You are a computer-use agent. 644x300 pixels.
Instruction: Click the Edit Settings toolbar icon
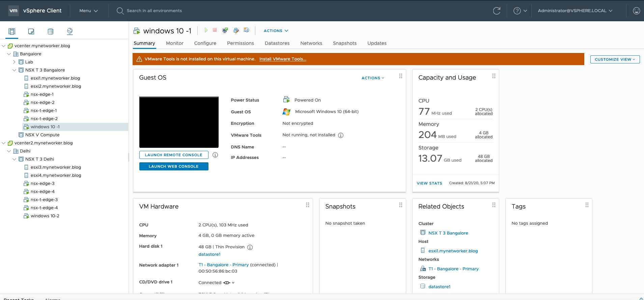236,30
